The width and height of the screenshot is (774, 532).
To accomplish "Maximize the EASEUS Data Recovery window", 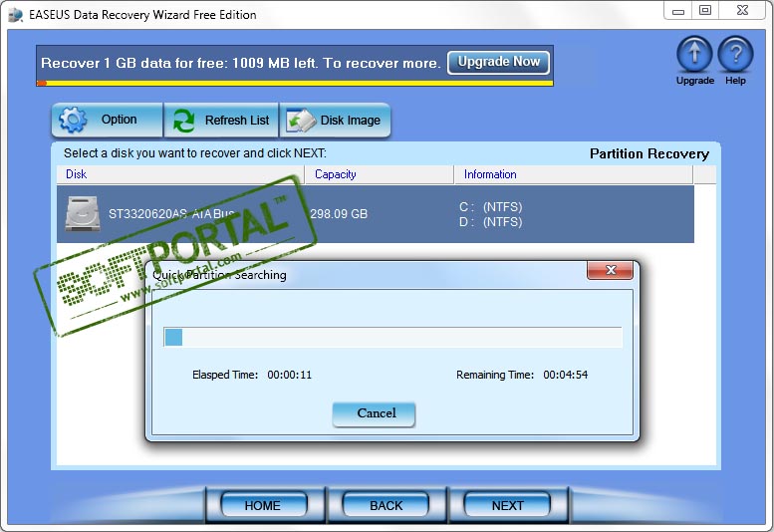I will click(705, 10).
